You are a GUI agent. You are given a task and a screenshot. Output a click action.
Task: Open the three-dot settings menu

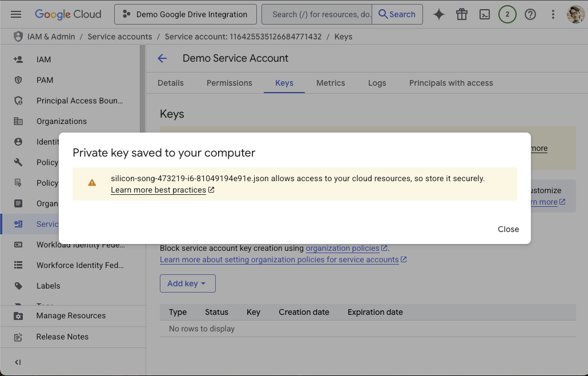553,14
